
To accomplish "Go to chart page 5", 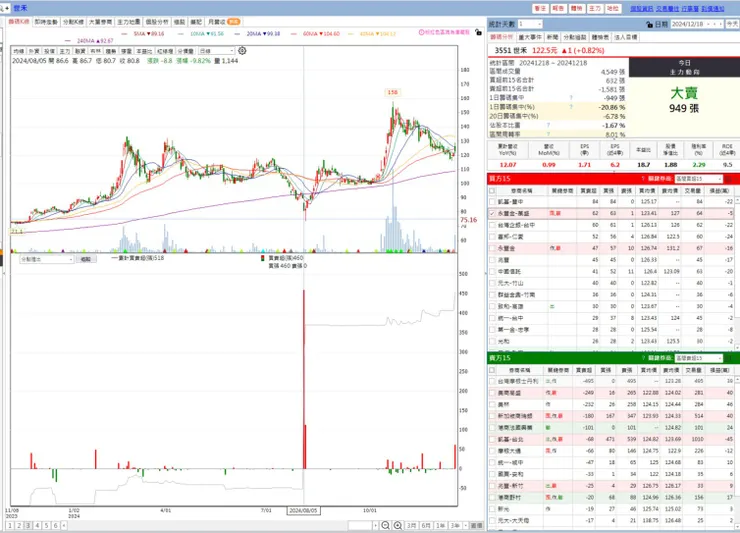I will click(46, 525).
